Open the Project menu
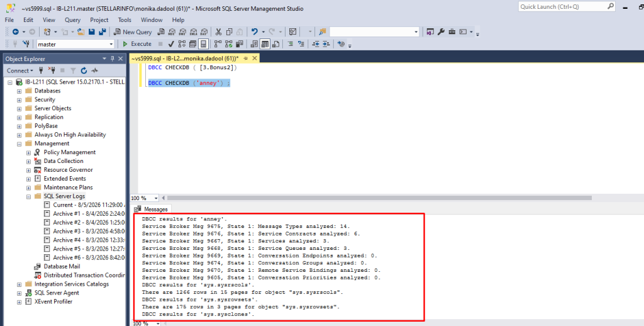 (x=99, y=20)
